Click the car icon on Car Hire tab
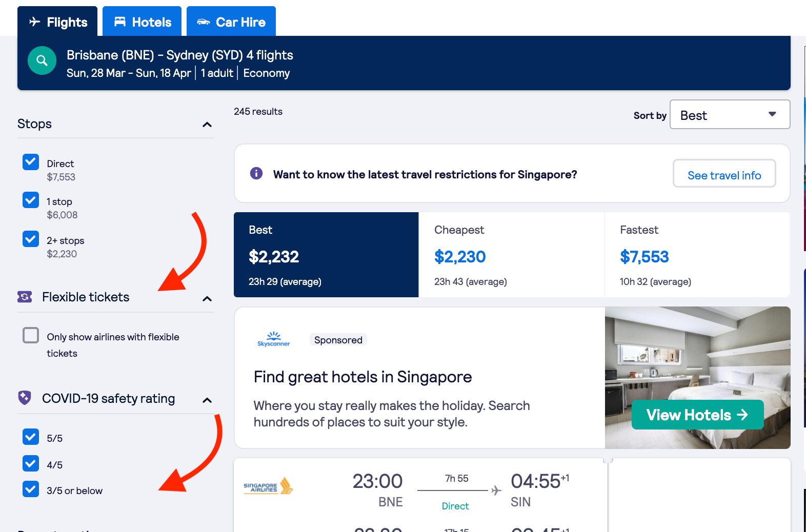 point(204,22)
